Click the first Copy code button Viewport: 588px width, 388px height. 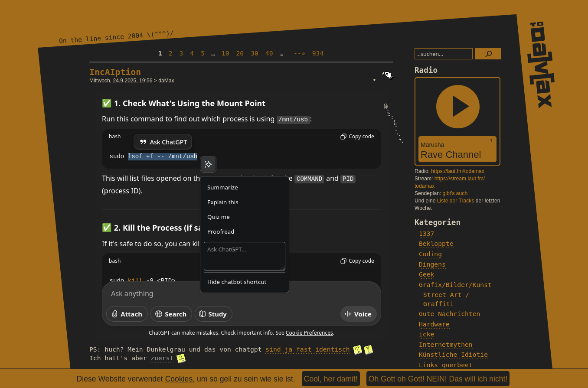(x=357, y=137)
